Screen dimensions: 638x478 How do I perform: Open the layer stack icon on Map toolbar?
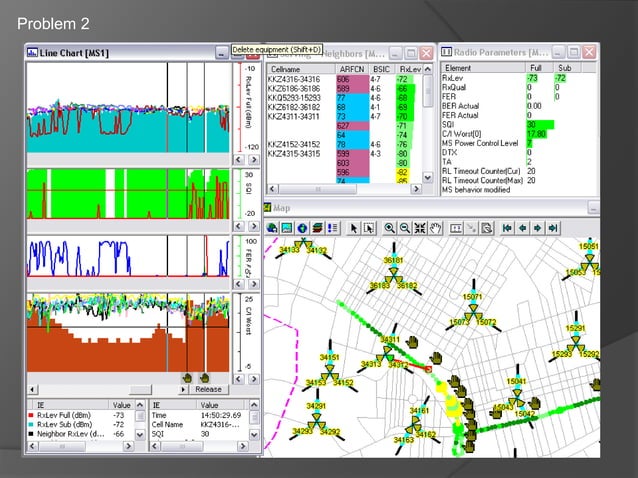317,228
